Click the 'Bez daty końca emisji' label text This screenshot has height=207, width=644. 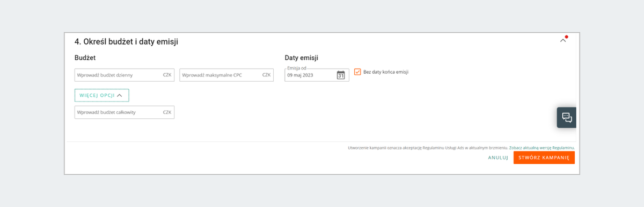386,72
